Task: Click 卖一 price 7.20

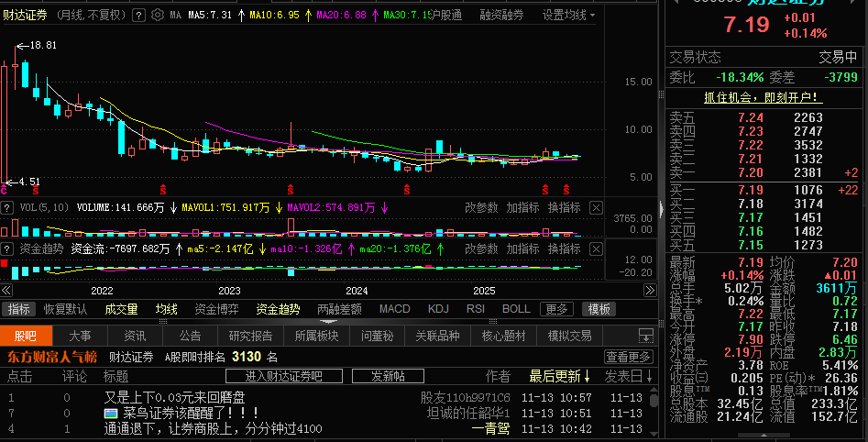Action: (x=750, y=172)
